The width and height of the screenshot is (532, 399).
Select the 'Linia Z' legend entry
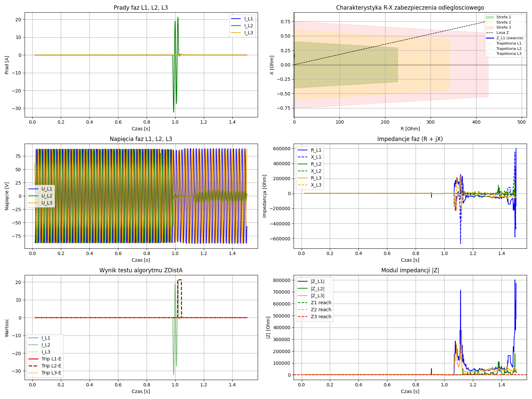[x=502, y=33]
